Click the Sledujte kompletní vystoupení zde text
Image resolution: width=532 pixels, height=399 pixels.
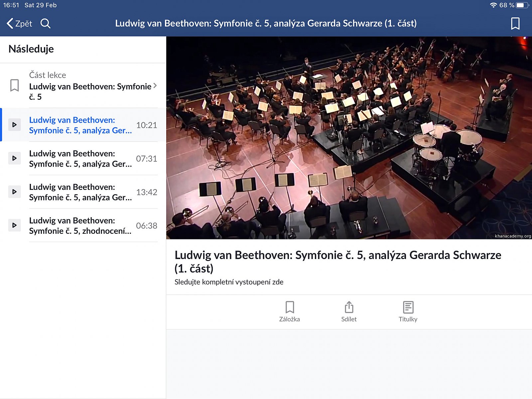(229, 282)
